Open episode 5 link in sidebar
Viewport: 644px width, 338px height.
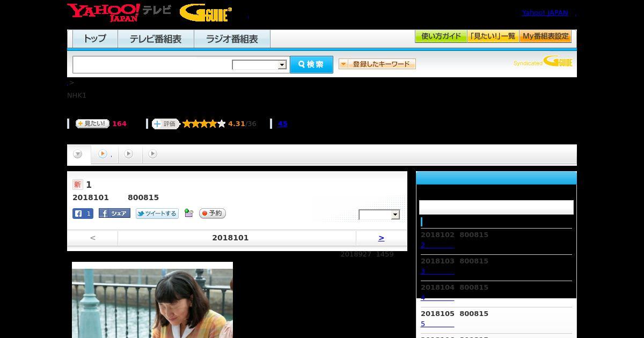tap(437, 324)
